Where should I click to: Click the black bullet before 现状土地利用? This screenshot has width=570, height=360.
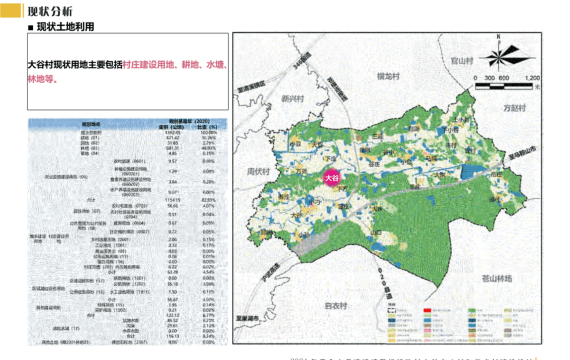pos(31,27)
